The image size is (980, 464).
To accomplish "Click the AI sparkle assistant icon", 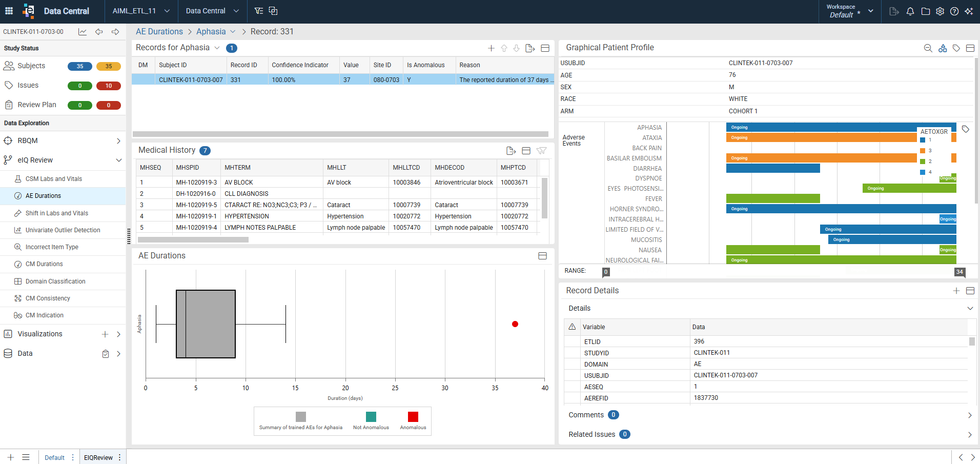I will click(x=969, y=11).
